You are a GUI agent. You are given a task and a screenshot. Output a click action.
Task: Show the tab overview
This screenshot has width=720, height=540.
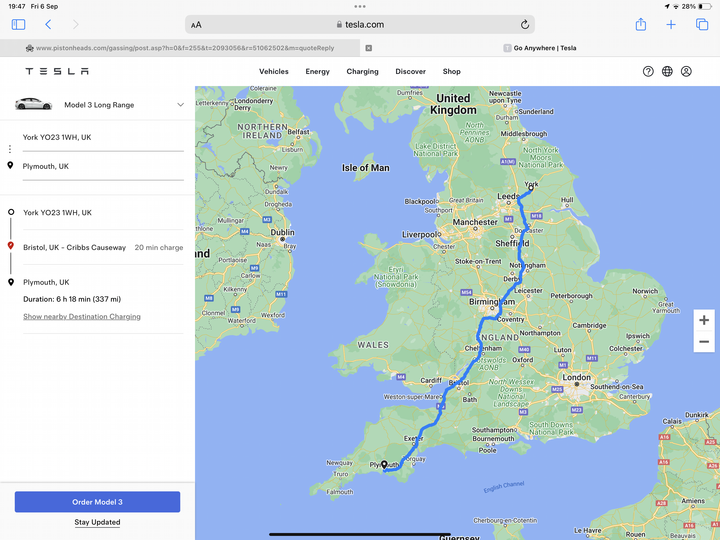coord(701,24)
